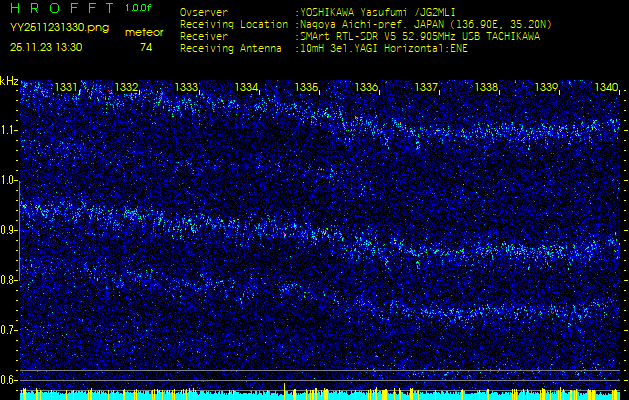Click the 1.1 frequency axis label

[9, 130]
